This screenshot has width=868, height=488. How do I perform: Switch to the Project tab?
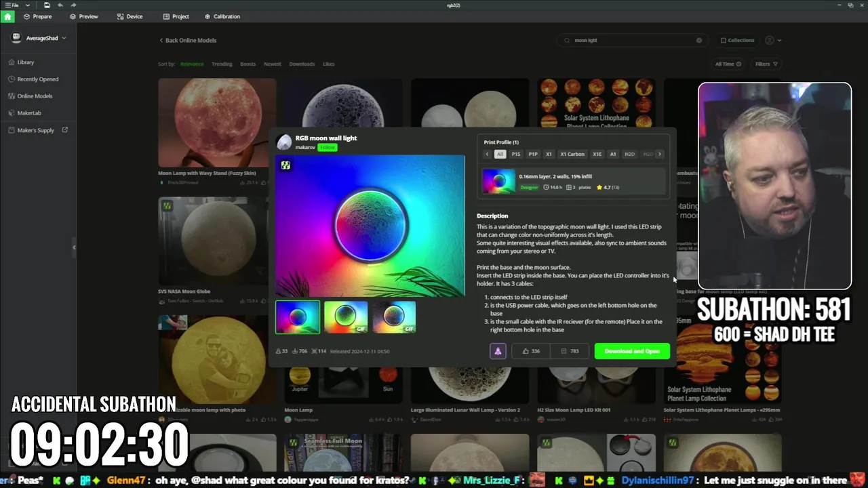coord(176,16)
